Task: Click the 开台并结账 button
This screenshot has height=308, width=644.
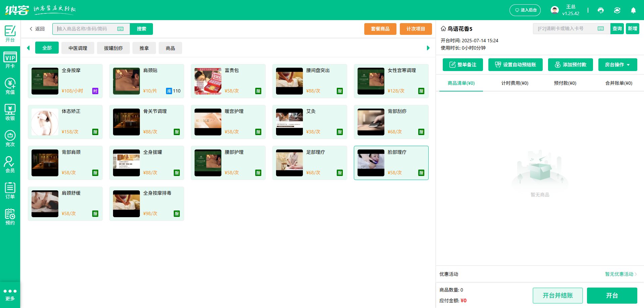Action: pyautogui.click(x=557, y=295)
